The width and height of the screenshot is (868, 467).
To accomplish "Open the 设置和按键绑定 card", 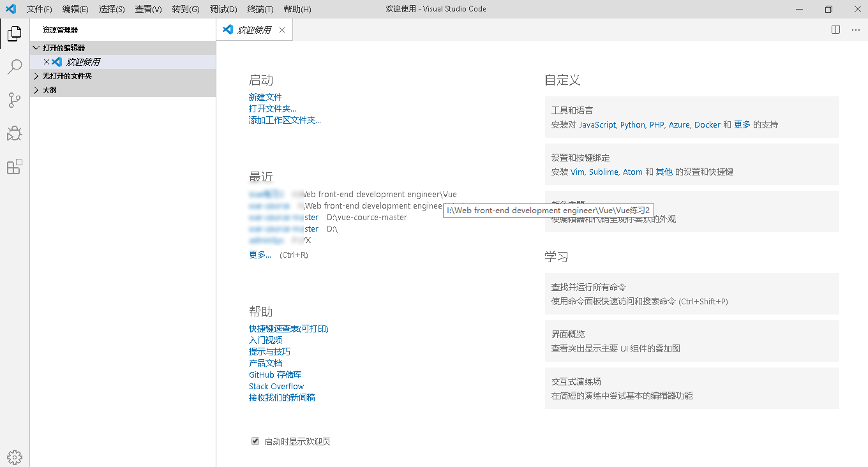I will (692, 164).
